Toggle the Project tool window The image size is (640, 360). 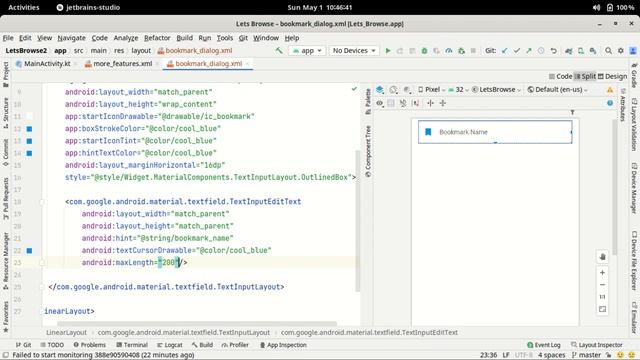pos(6,74)
